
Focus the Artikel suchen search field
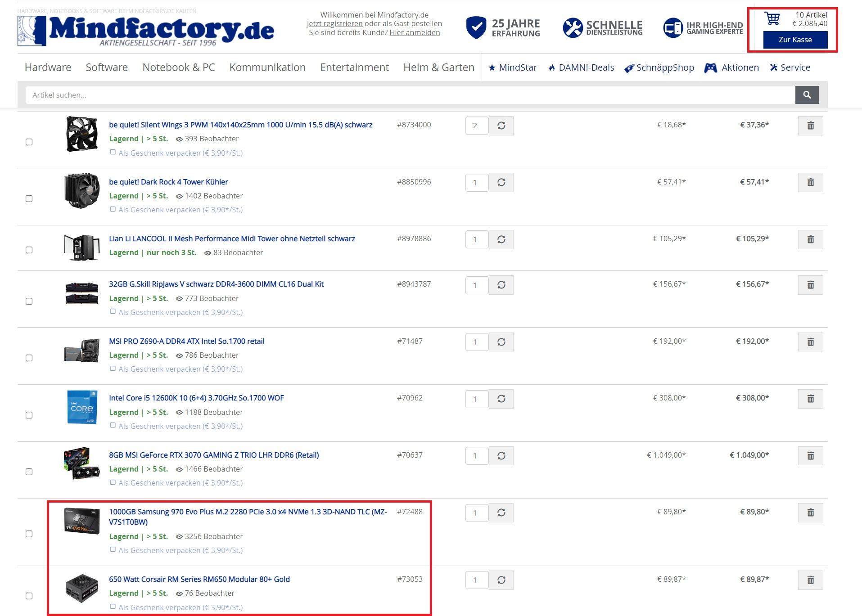(x=410, y=95)
